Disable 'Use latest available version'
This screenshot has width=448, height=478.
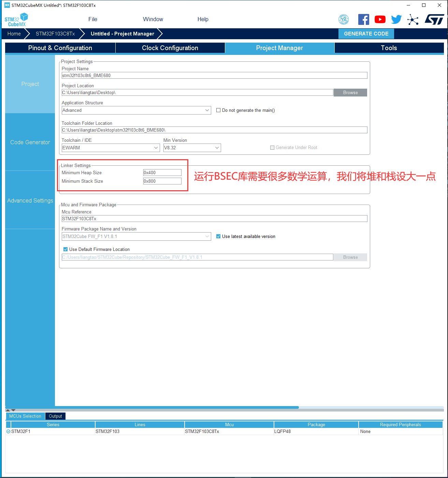click(x=218, y=236)
